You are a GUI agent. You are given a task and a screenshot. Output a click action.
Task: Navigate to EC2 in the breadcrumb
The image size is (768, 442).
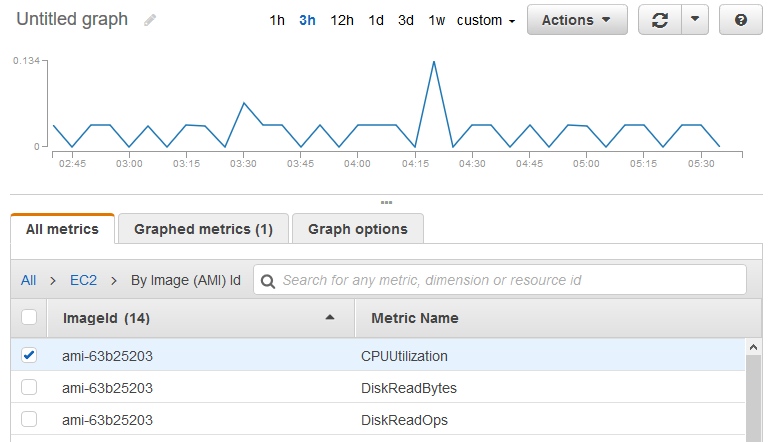[x=83, y=280]
